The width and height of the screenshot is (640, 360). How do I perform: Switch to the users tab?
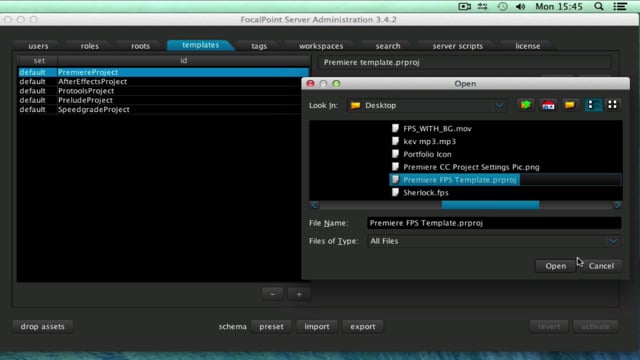[38, 46]
